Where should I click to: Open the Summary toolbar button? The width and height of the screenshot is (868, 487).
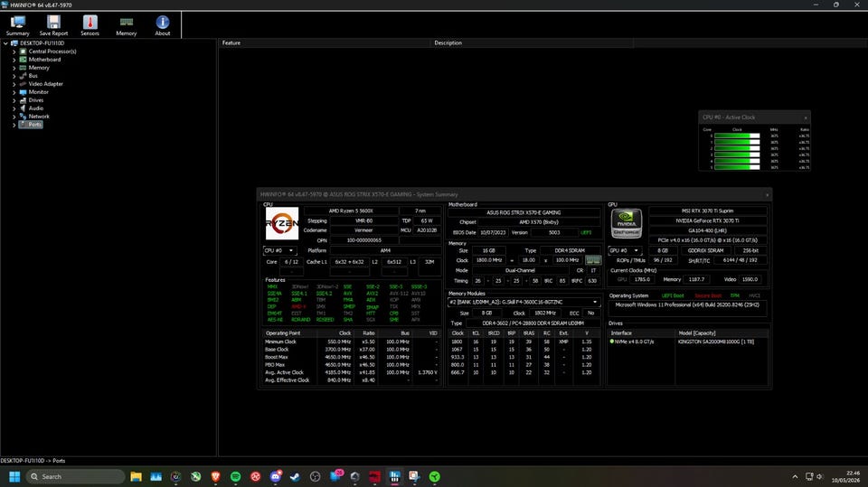click(18, 25)
